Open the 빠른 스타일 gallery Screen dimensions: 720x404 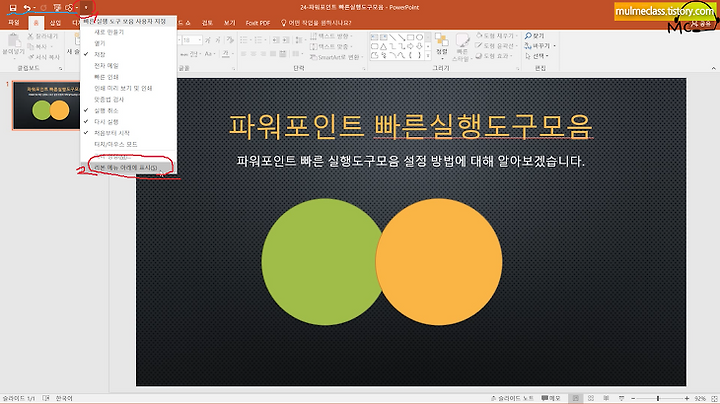pyautogui.click(x=462, y=46)
